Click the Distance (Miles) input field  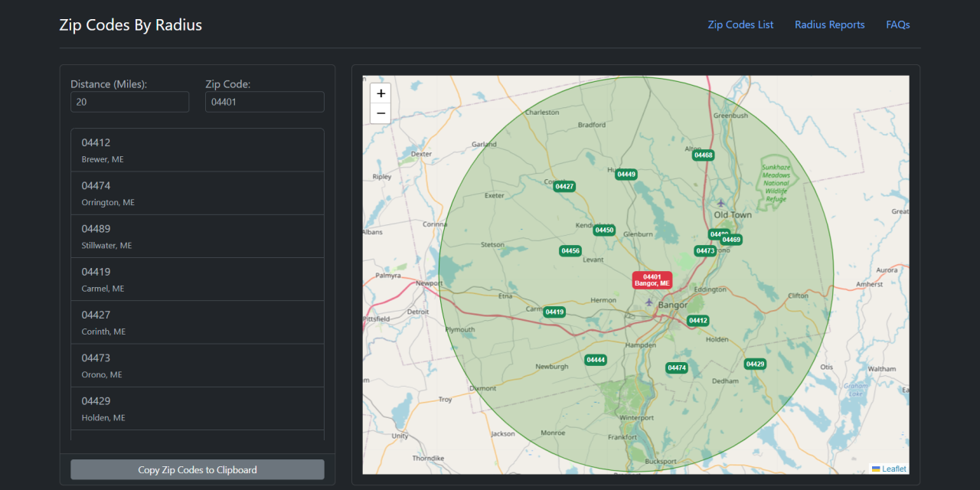(x=129, y=101)
